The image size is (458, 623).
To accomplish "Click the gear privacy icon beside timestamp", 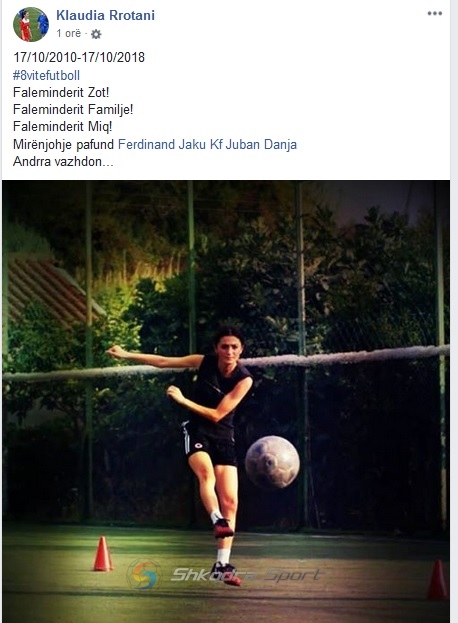I will tap(96, 34).
